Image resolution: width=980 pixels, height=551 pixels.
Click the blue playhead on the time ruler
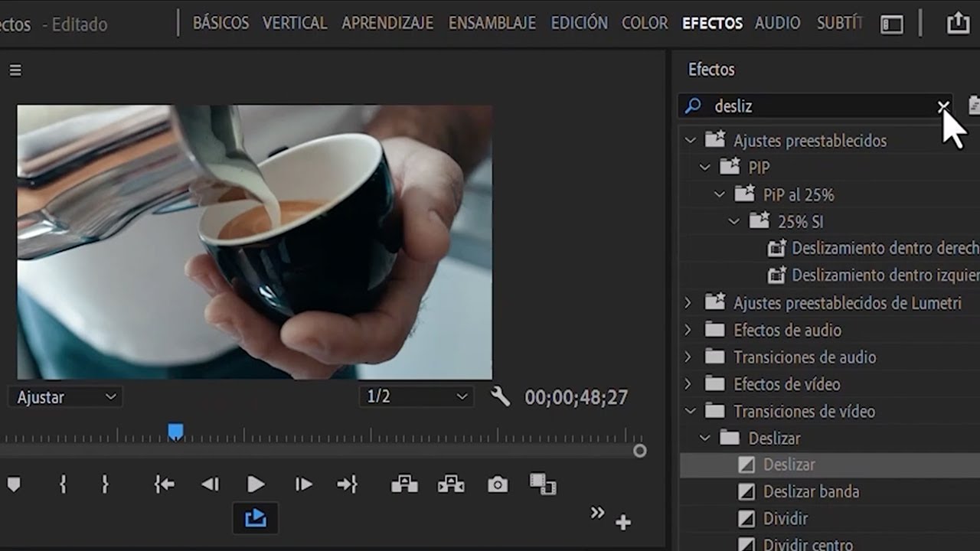pos(175,432)
